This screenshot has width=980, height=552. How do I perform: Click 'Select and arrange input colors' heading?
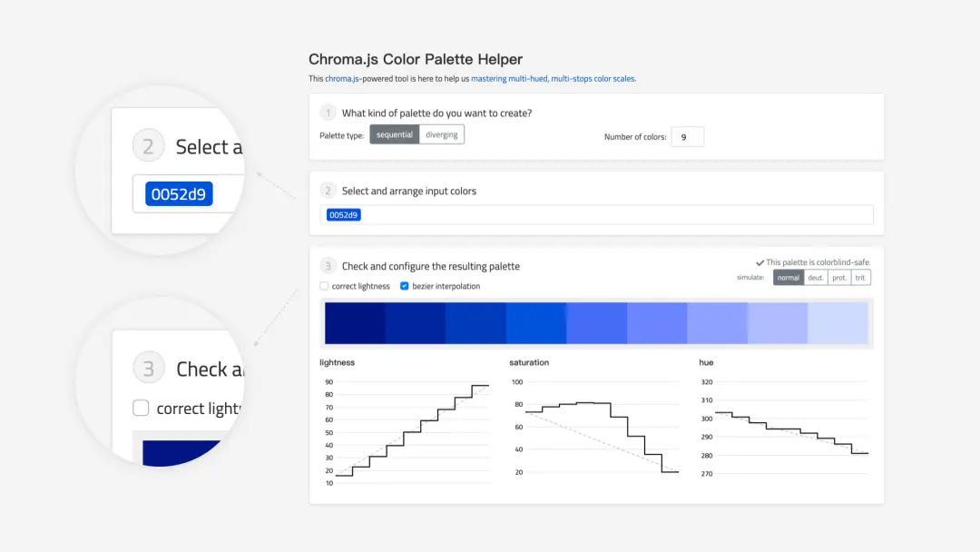coord(408,192)
